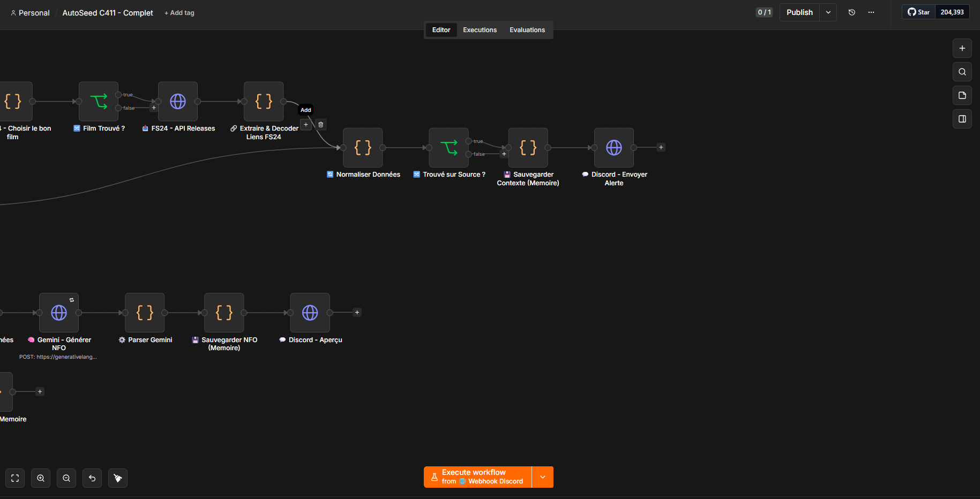980x499 pixels.
Task: Zoom in on the canvas
Action: coord(41,478)
